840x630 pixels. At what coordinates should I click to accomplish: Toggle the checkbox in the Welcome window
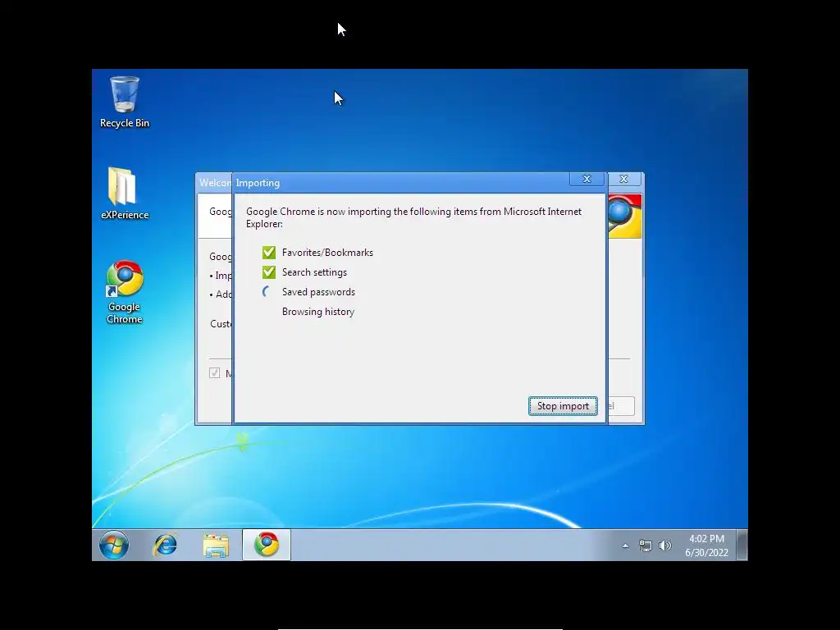click(x=214, y=373)
